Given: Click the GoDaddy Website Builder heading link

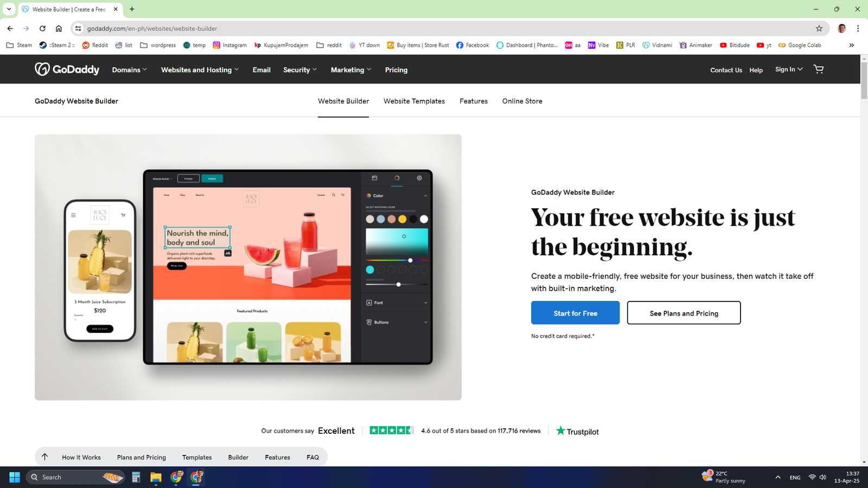Looking at the screenshot, I should [x=76, y=101].
